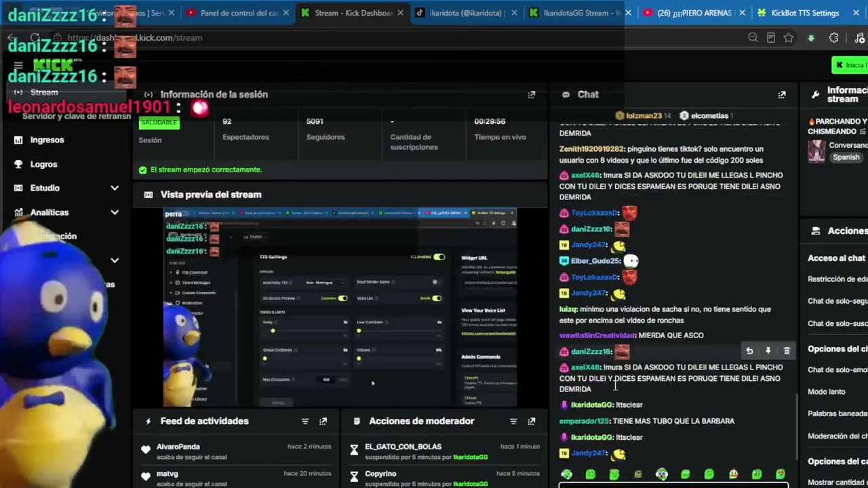
Task: Click the Spanish language tag
Action: (846, 157)
